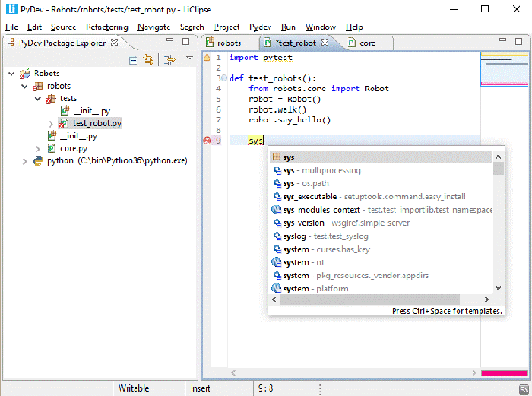532x396 pixels.
Task: Collapse the Robots project node
Action: [11, 74]
